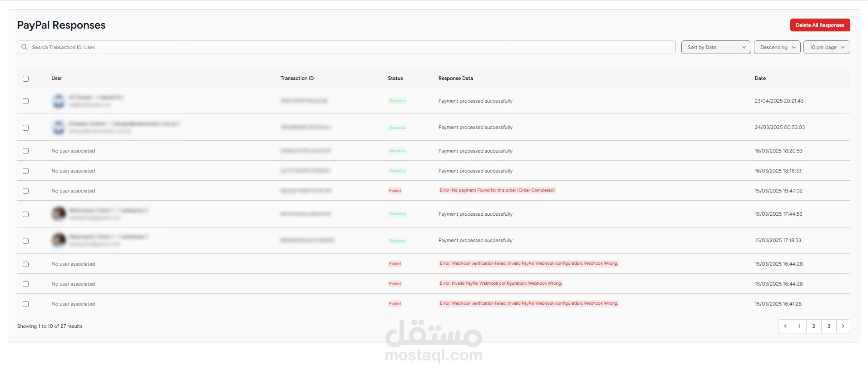
Task: Click user avatar in 24/03/2025 row
Action: coord(59,127)
